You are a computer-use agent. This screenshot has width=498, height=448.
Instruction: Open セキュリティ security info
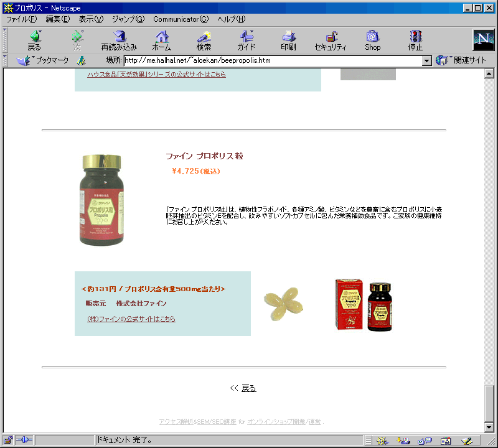[331, 40]
